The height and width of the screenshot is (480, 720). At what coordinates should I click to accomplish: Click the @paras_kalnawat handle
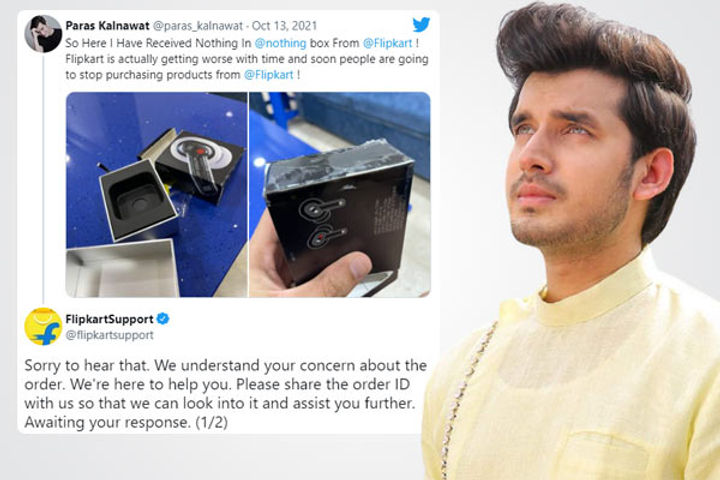[x=197, y=26]
